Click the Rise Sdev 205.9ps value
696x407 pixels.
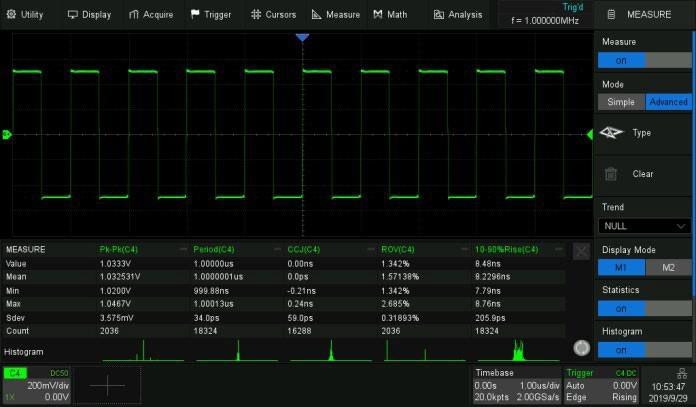pyautogui.click(x=490, y=318)
